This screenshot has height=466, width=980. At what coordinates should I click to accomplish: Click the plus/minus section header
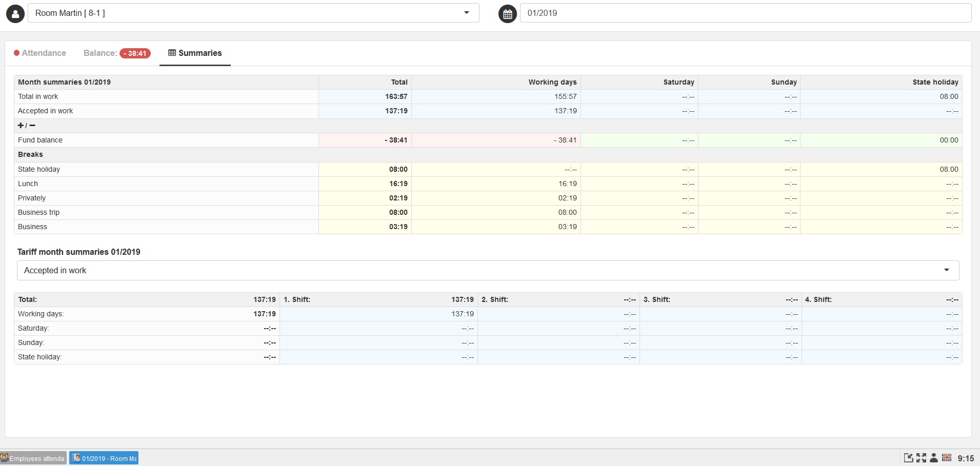pyautogui.click(x=27, y=125)
